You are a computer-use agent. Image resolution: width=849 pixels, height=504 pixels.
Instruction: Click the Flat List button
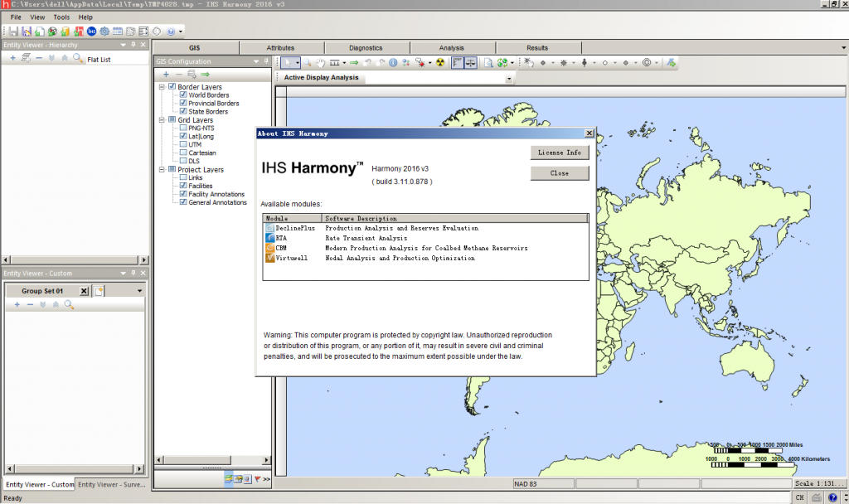pyautogui.click(x=99, y=60)
